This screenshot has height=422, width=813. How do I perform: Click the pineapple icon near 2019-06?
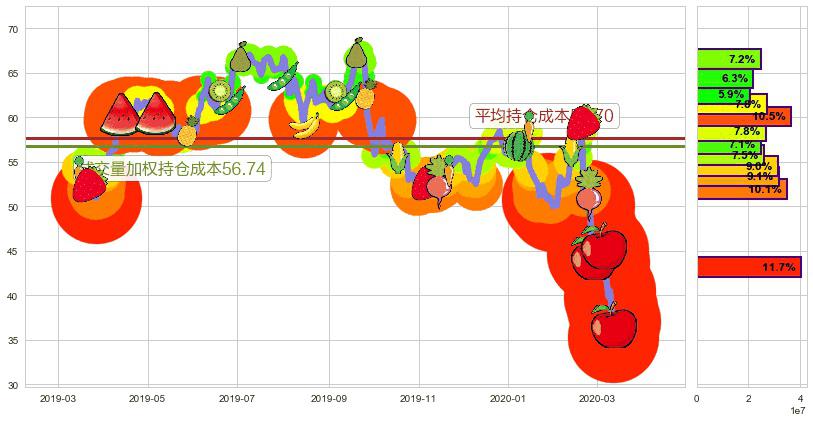[187, 131]
